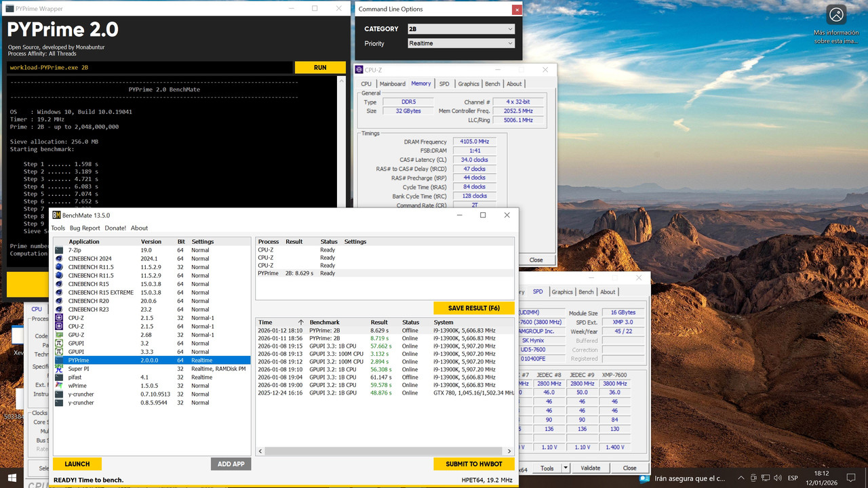Click the SUBMIT TO HWBOT button

(473, 464)
